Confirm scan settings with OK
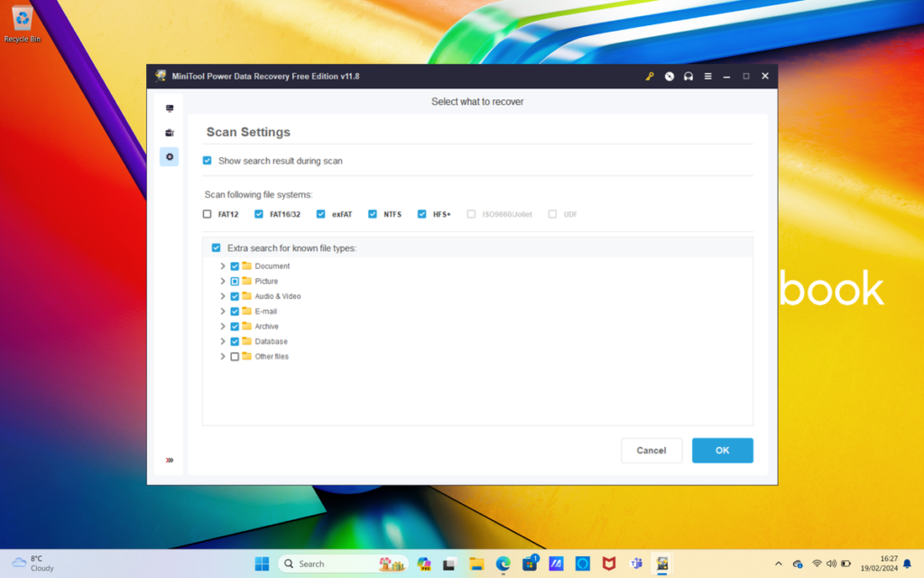Viewport: 924px width, 578px height. (x=722, y=451)
